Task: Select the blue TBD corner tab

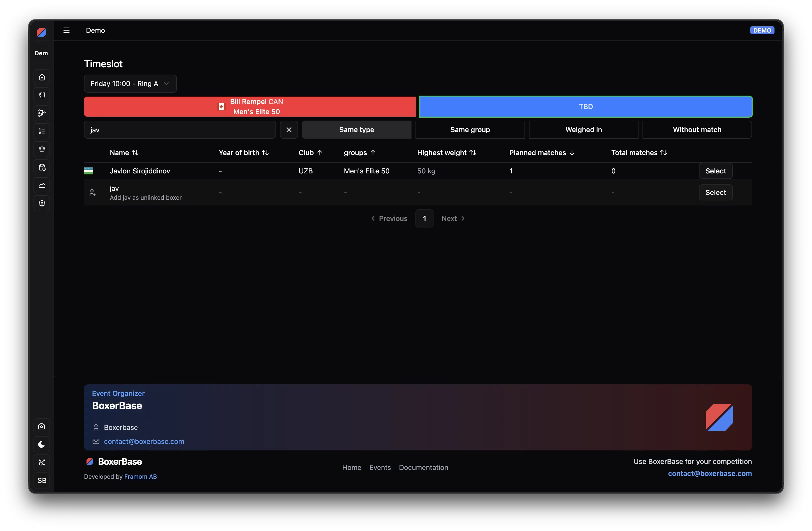Action: (586, 107)
